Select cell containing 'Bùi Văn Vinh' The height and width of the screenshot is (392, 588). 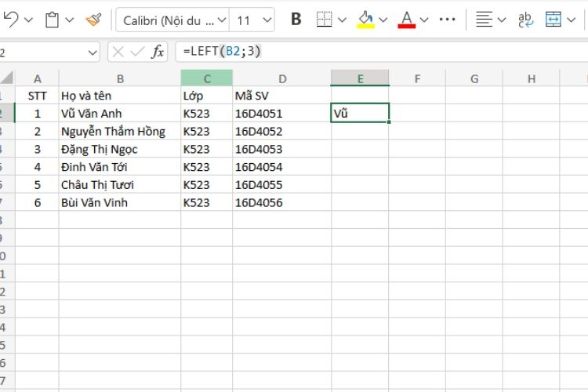pos(120,202)
